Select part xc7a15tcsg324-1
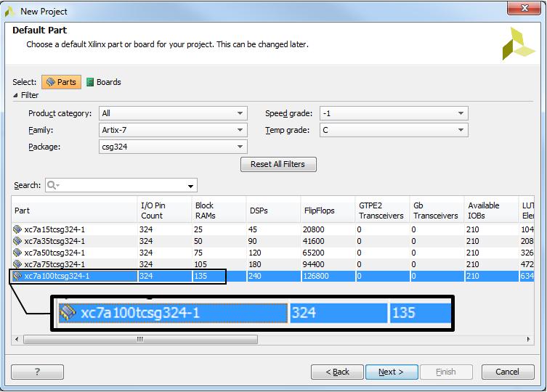 [x=54, y=229]
